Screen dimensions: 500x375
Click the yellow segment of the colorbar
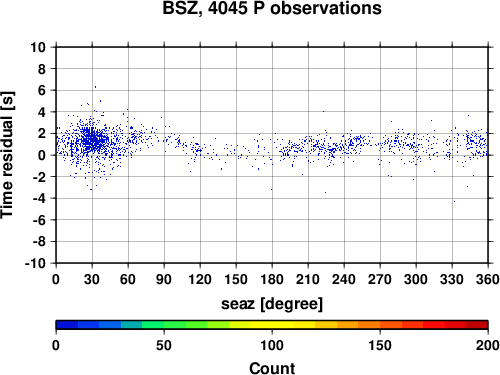tap(272, 325)
